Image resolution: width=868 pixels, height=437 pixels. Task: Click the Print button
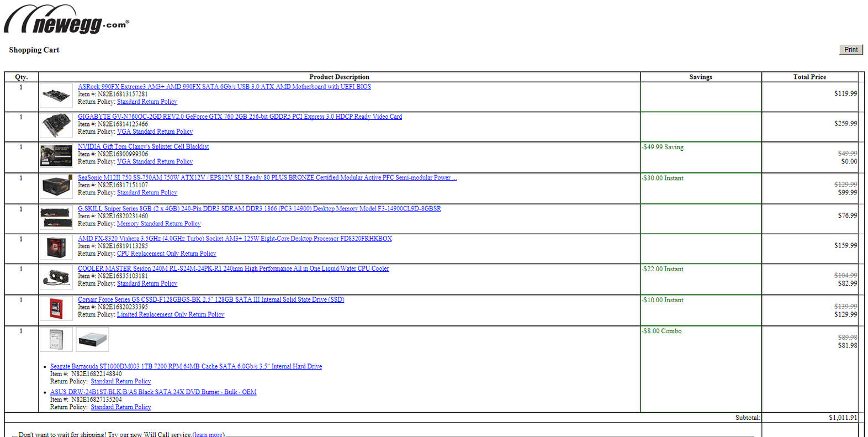tap(851, 50)
